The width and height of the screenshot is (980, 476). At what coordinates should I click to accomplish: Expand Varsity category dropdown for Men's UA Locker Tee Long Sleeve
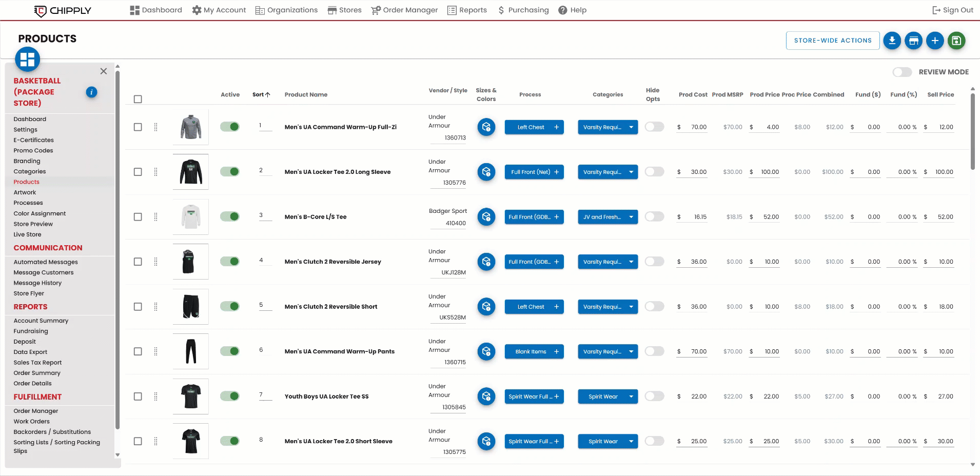[x=631, y=172]
